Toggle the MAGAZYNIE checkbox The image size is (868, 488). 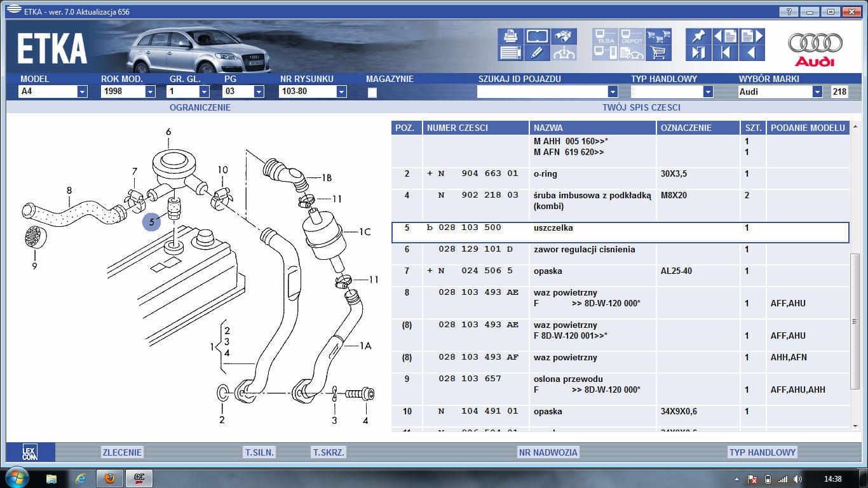[x=372, y=93]
